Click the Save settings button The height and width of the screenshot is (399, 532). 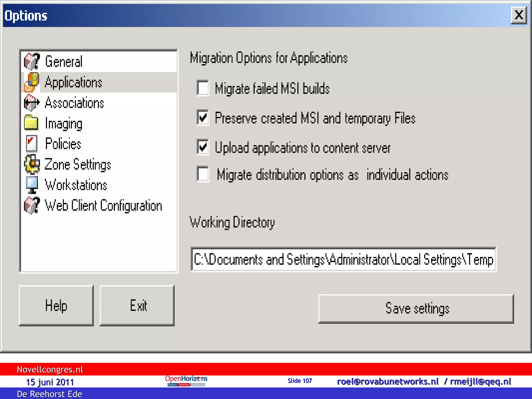click(x=416, y=309)
